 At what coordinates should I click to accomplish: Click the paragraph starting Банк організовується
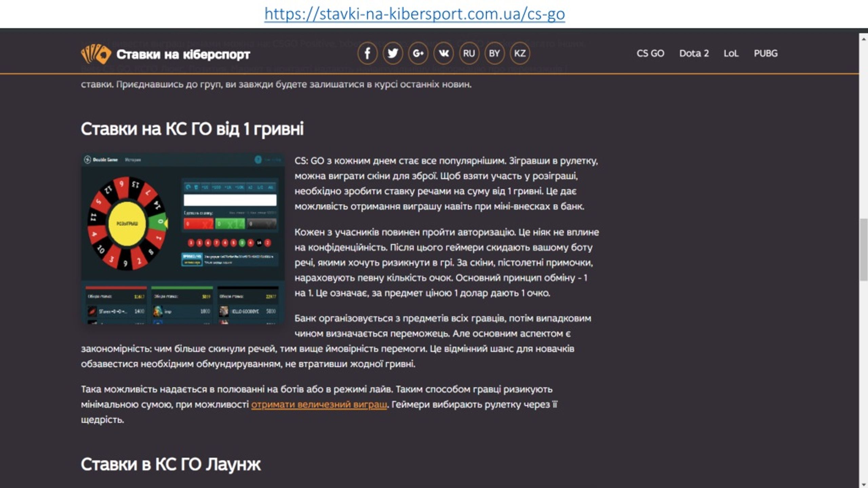(x=336, y=341)
